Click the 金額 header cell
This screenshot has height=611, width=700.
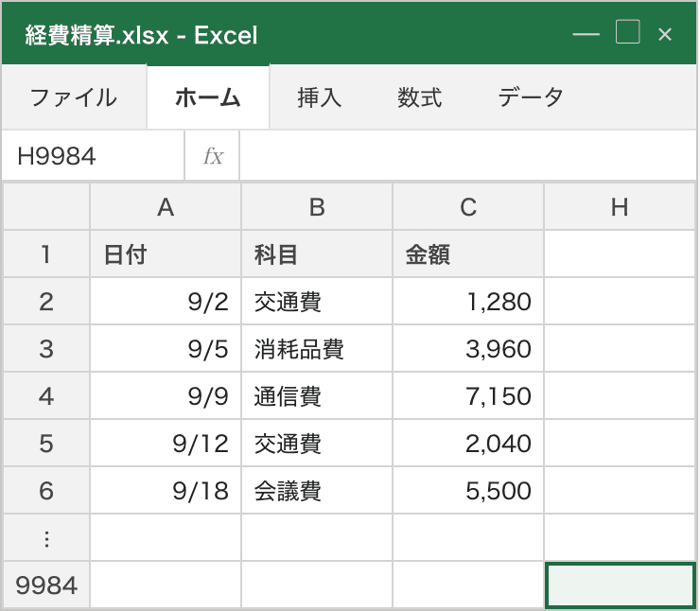pyautogui.click(x=468, y=253)
